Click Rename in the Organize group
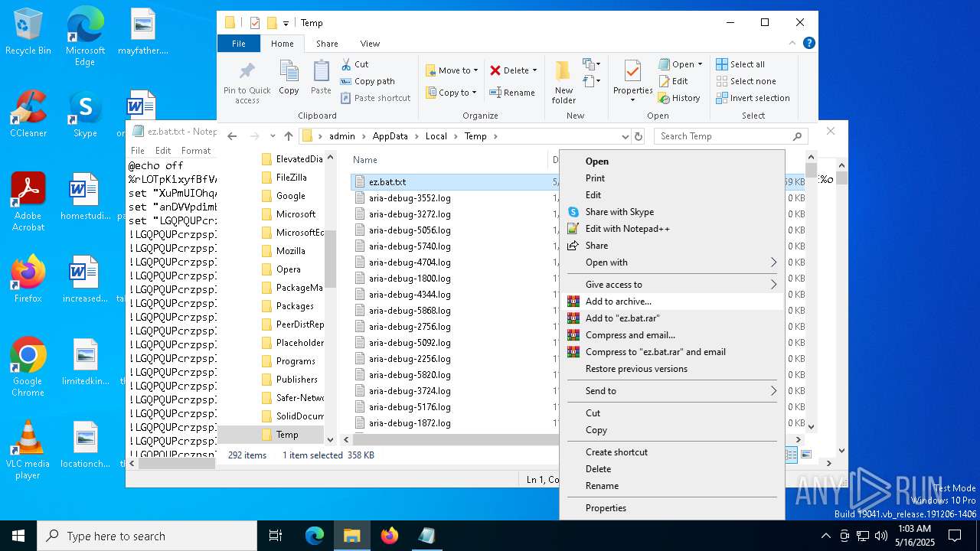The width and height of the screenshot is (980, 551). pos(512,93)
